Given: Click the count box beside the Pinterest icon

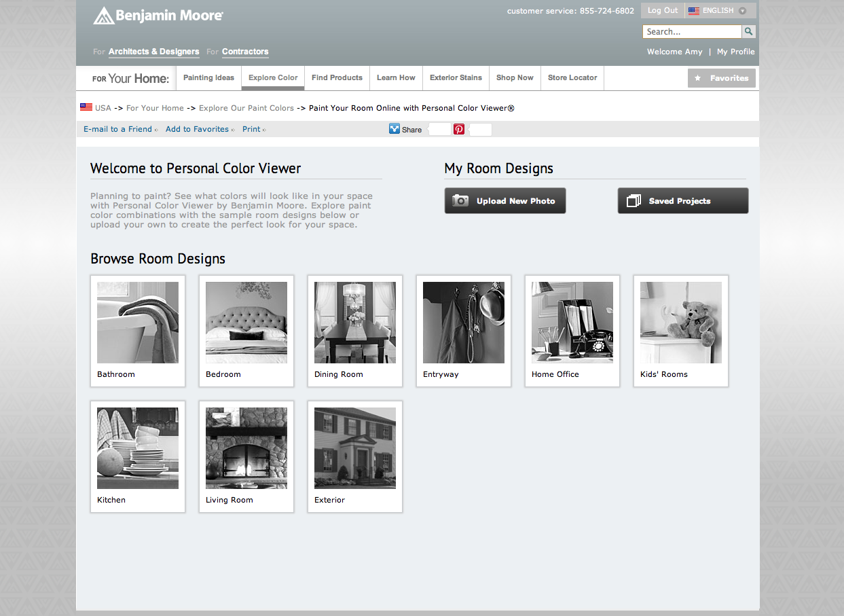Looking at the screenshot, I should point(481,130).
